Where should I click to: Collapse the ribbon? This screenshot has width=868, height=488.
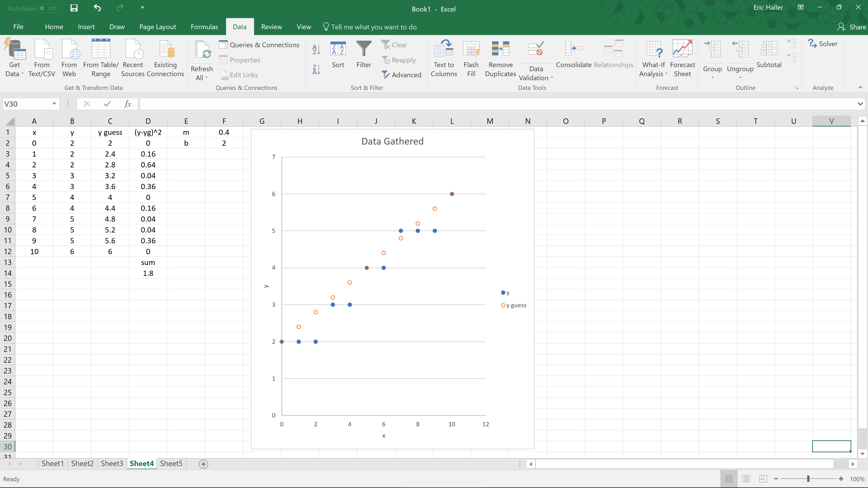click(x=860, y=88)
